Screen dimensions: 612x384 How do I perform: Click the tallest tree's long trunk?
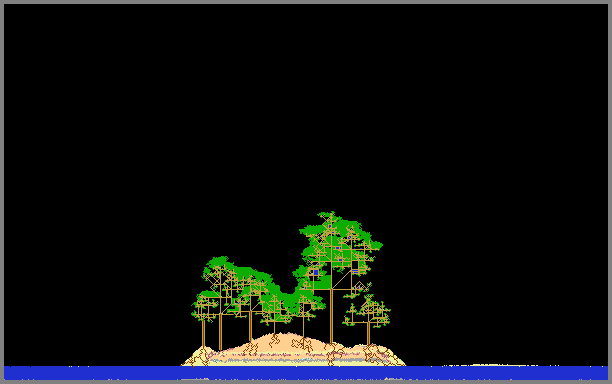click(x=331, y=315)
